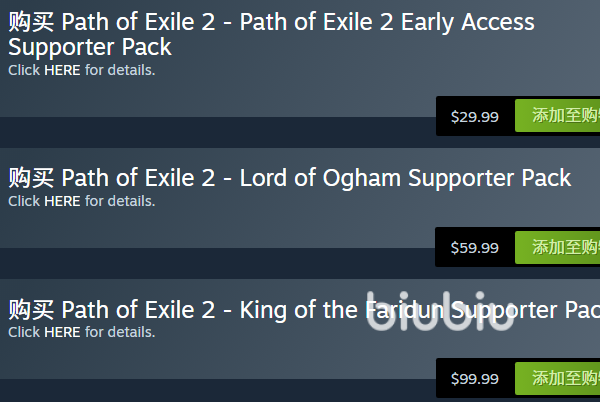Open HERE link under Lord of Ogham pack
The width and height of the screenshot is (600, 402).
point(62,201)
